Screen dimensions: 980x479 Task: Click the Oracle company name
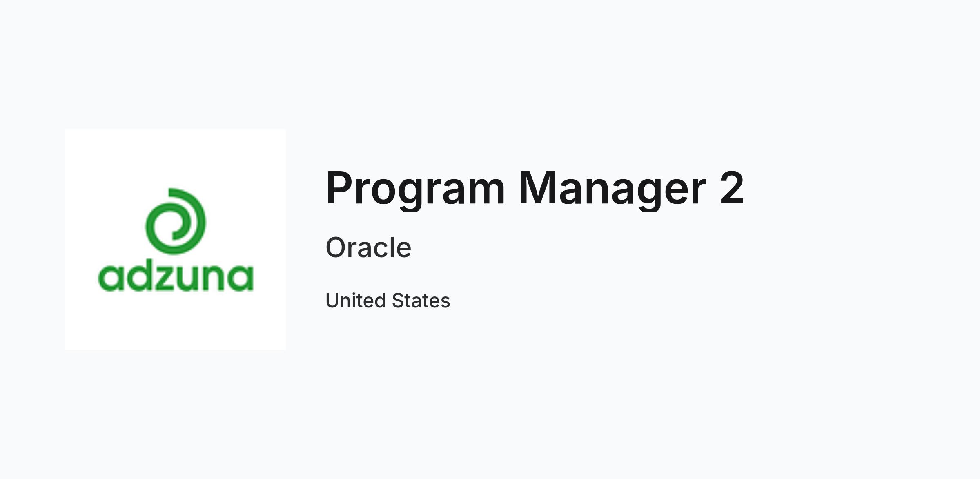click(x=368, y=247)
